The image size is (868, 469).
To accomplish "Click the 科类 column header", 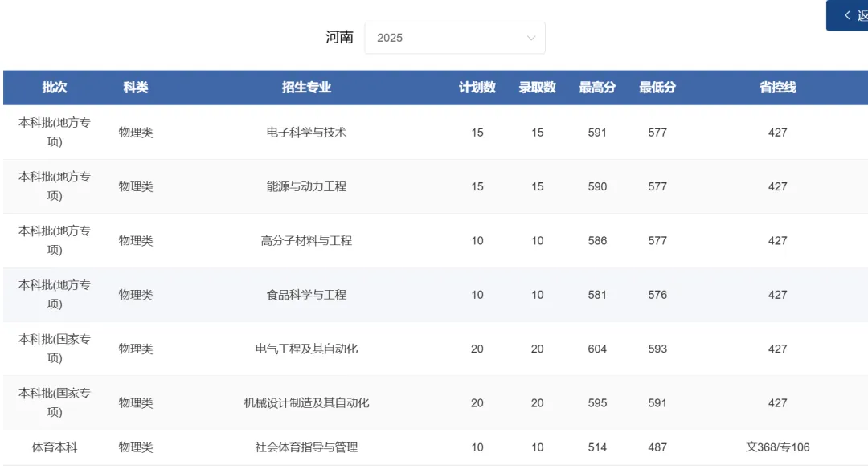I will [x=136, y=88].
